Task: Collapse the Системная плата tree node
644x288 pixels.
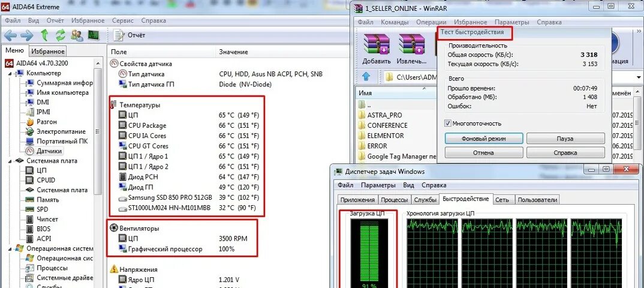Action: (10, 161)
